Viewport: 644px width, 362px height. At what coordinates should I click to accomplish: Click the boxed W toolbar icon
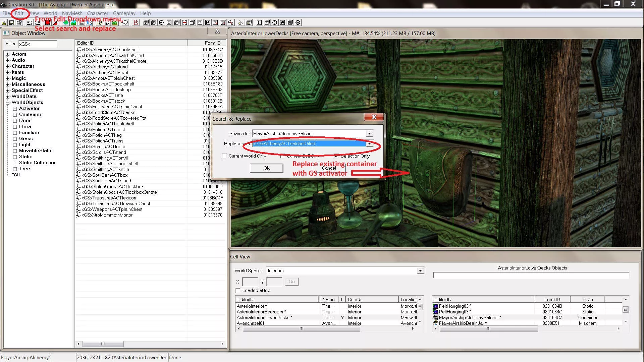coord(282,23)
